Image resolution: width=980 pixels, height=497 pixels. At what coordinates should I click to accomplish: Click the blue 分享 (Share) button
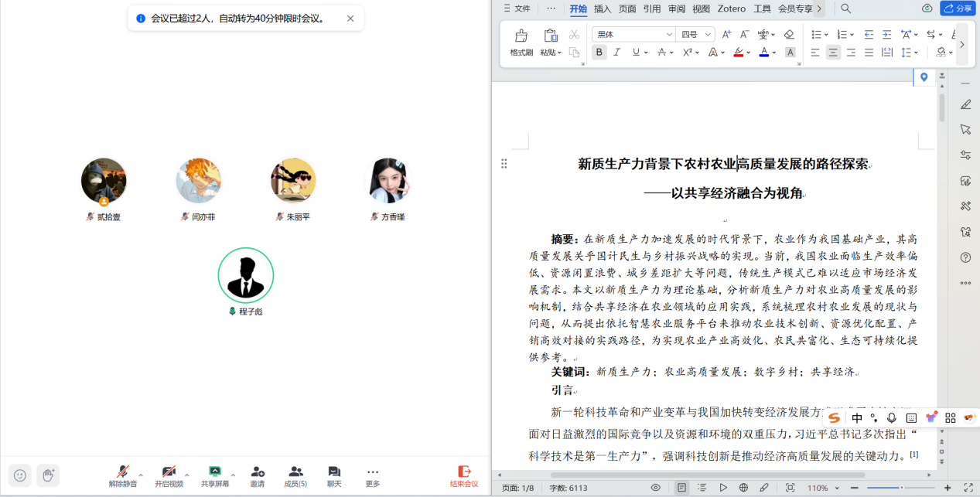click(958, 9)
